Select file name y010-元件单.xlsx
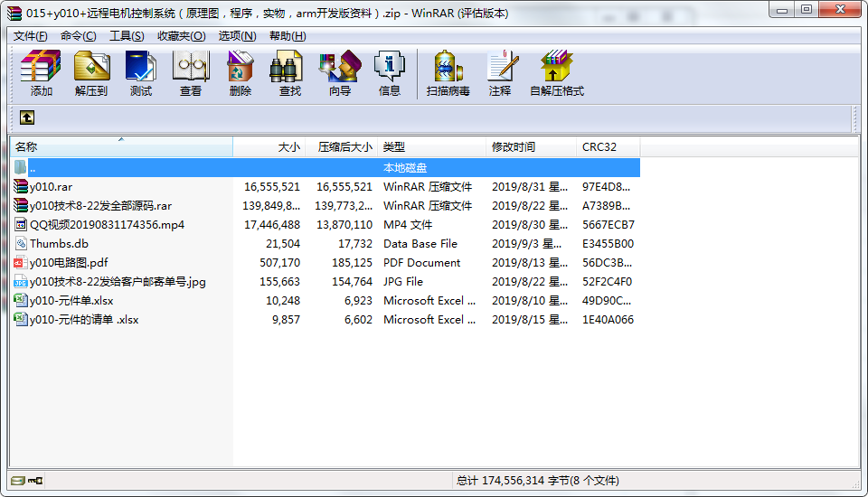This screenshot has width=868, height=497. (71, 301)
